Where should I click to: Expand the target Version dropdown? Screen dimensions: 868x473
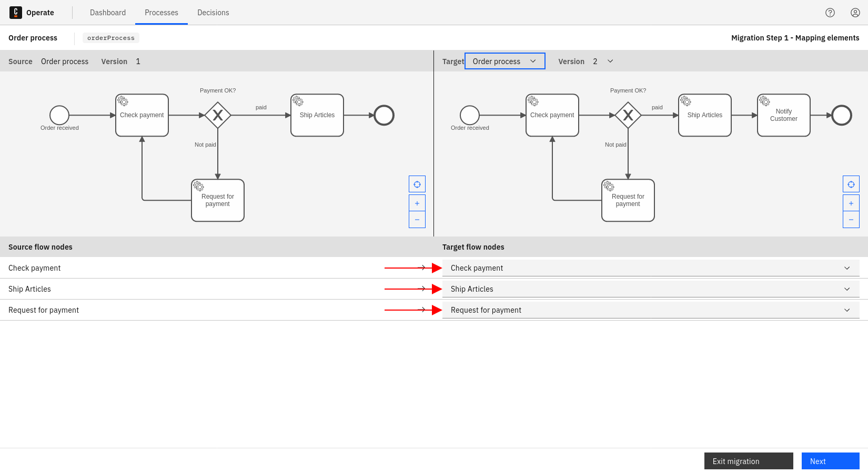[x=610, y=61]
